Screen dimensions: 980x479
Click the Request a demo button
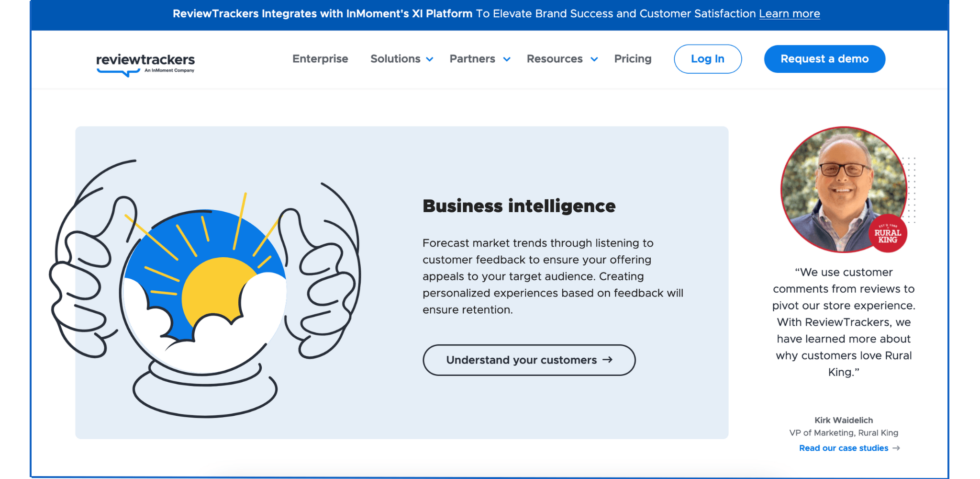[x=824, y=59]
